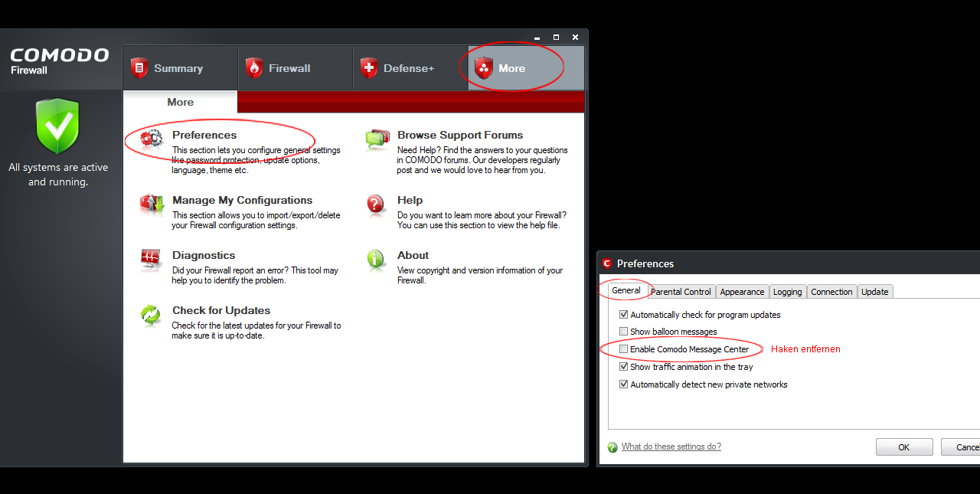Launch Check for Updates
This screenshot has height=494, width=980.
click(221, 310)
